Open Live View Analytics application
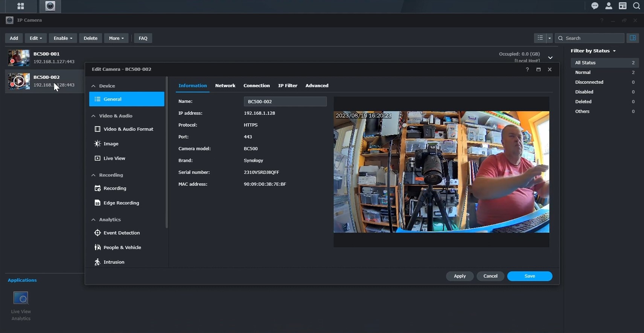The height and width of the screenshot is (333, 644). [21, 298]
